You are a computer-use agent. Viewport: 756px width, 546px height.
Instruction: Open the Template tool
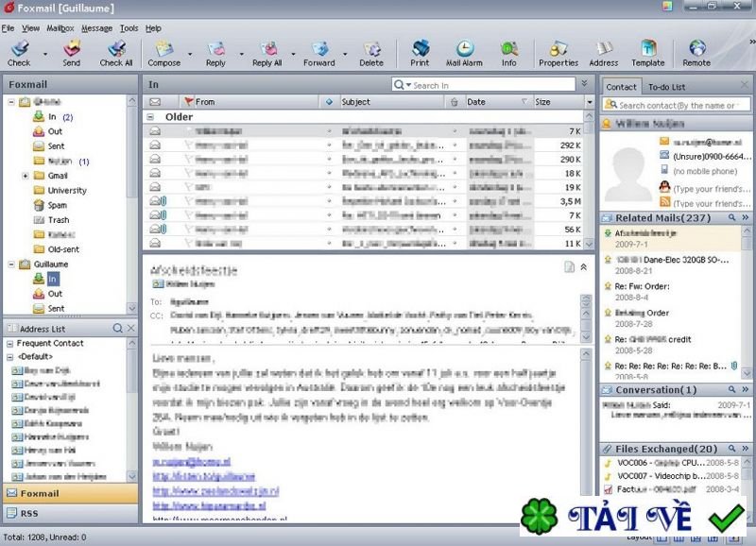tap(648, 53)
